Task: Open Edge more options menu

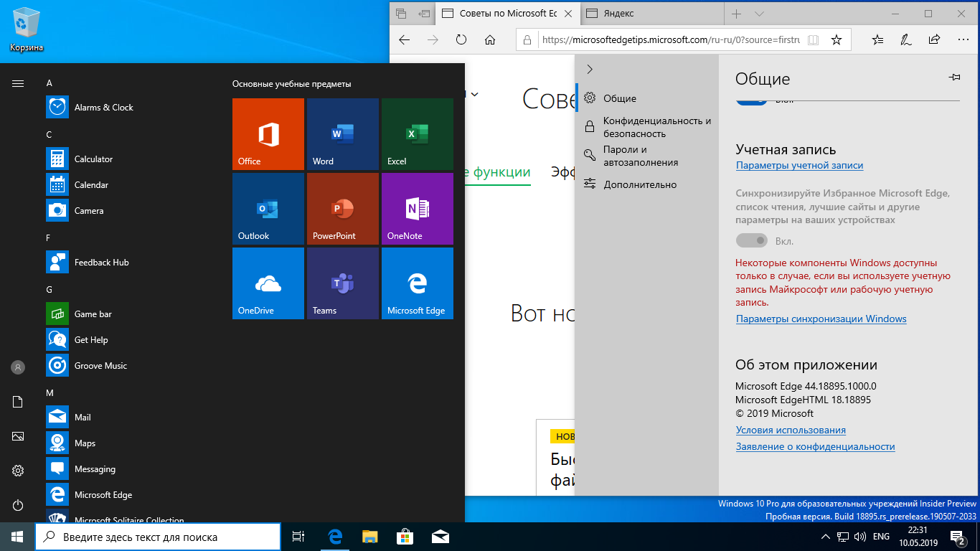Action: [962, 40]
